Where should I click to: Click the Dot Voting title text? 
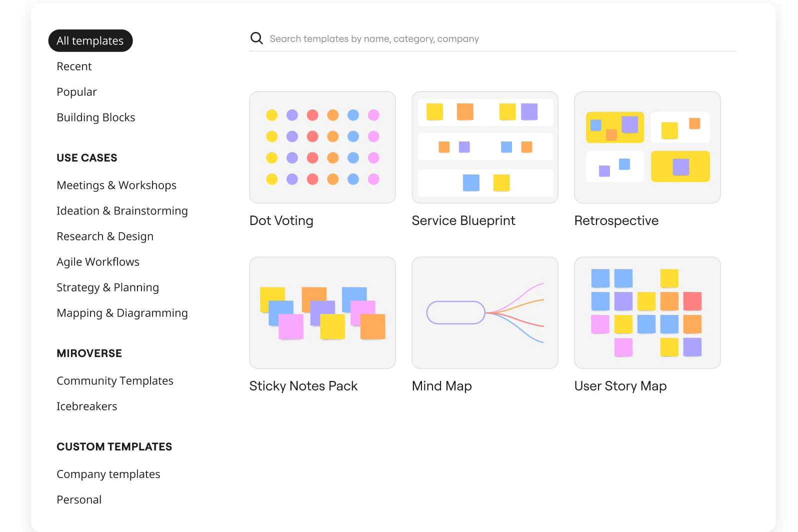281,221
